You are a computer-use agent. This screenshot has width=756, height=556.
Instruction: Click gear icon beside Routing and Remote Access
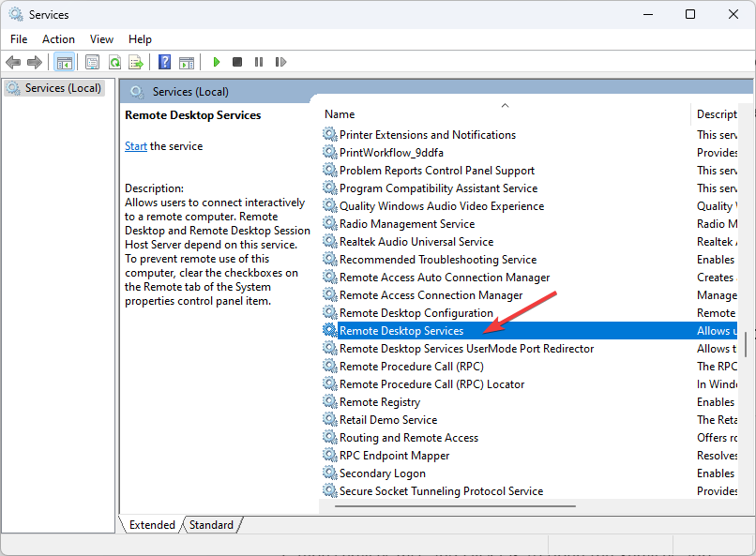coord(330,438)
